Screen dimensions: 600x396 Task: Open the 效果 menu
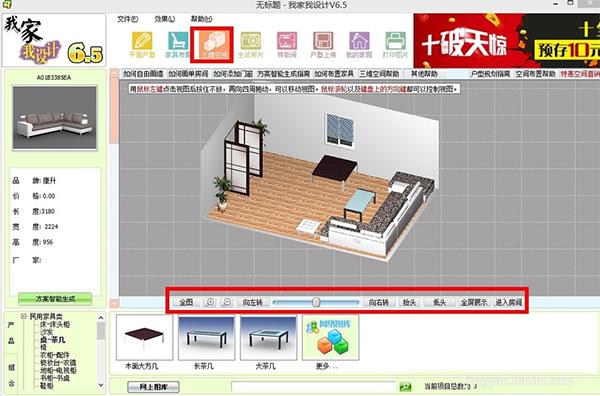click(165, 19)
